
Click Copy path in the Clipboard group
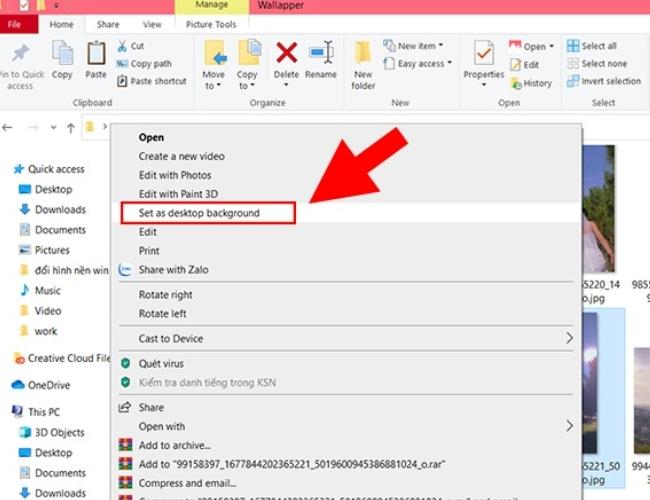coord(143,63)
